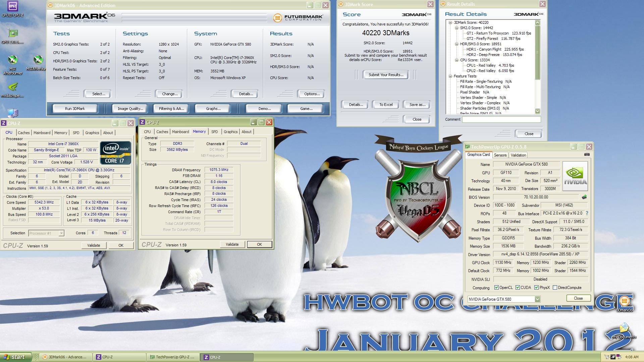Click the Result Details vertical scrollbar
This screenshot has width=644, height=362.
tap(537, 67)
